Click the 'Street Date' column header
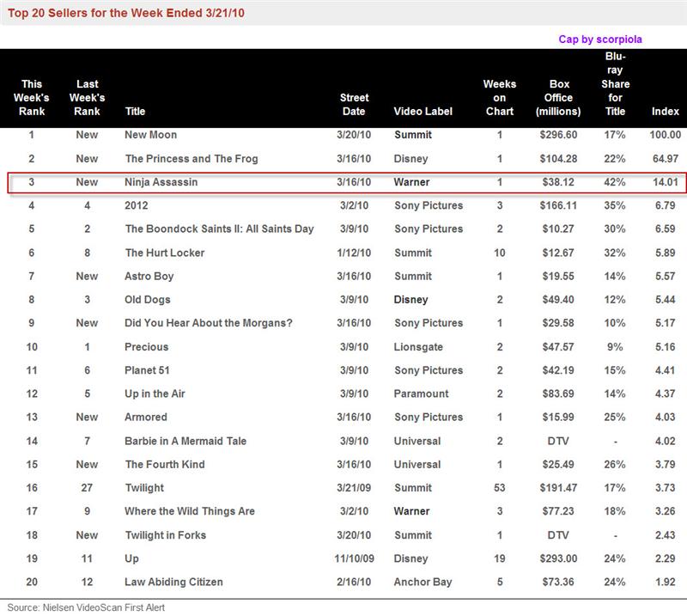Viewport: 687px width, 616px height. 354,104
